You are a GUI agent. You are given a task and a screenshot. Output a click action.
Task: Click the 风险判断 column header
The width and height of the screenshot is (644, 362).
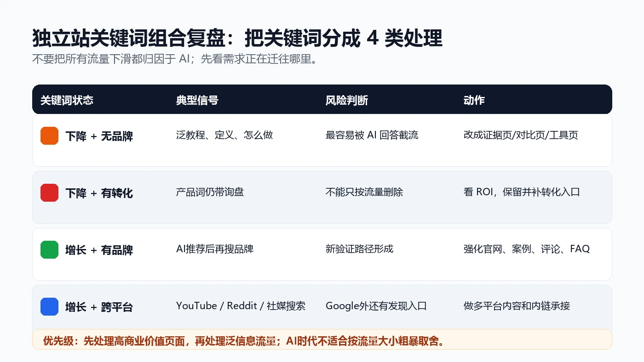346,100
